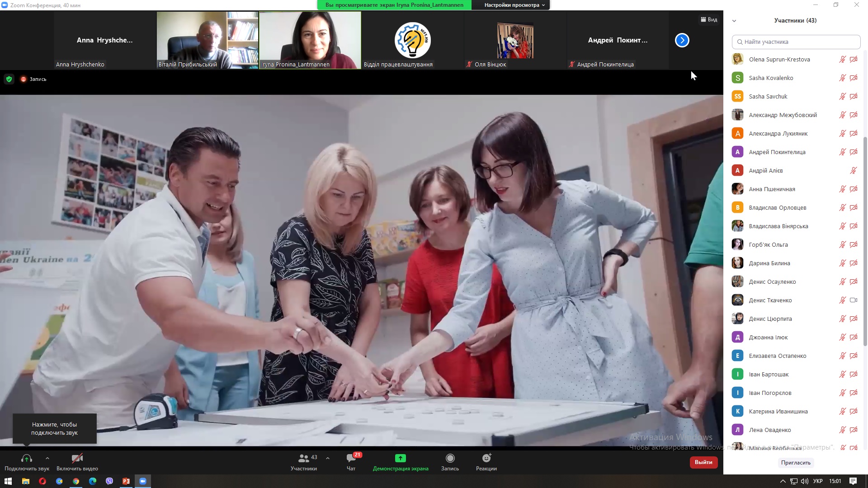The height and width of the screenshot is (488, 868).
Task: Expand the arrow beside Participants count
Action: pos(328,458)
